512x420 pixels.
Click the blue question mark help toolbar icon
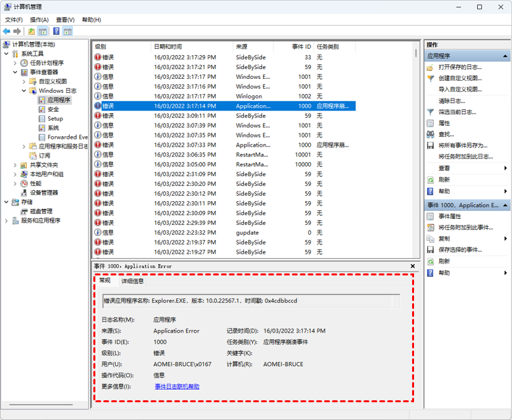57,32
